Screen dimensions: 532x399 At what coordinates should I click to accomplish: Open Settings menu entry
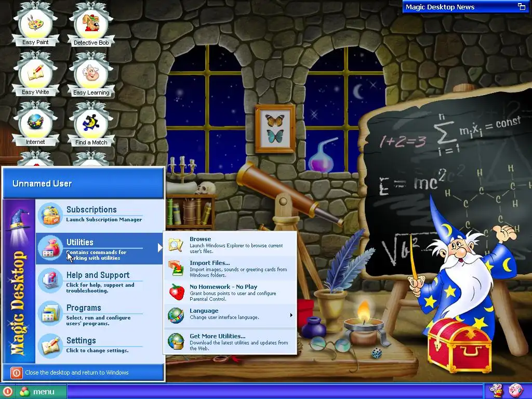click(100, 347)
